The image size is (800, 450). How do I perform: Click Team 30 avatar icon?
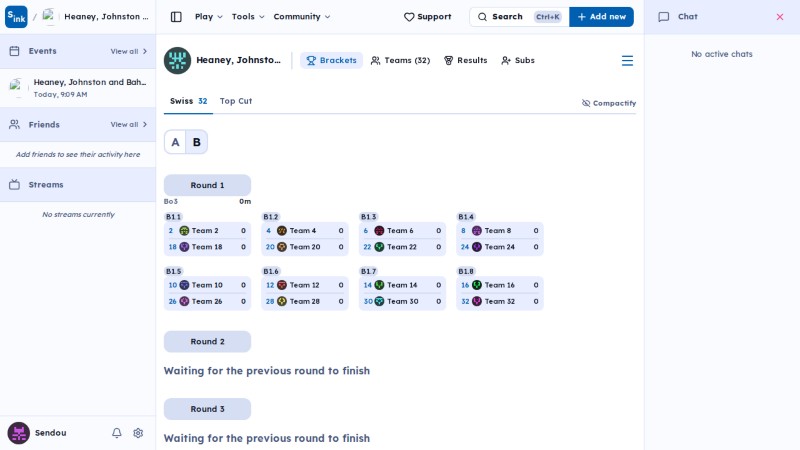379,302
